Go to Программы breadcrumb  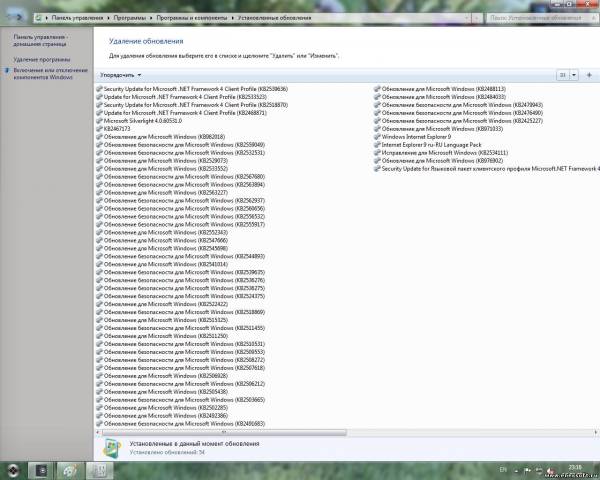point(130,18)
